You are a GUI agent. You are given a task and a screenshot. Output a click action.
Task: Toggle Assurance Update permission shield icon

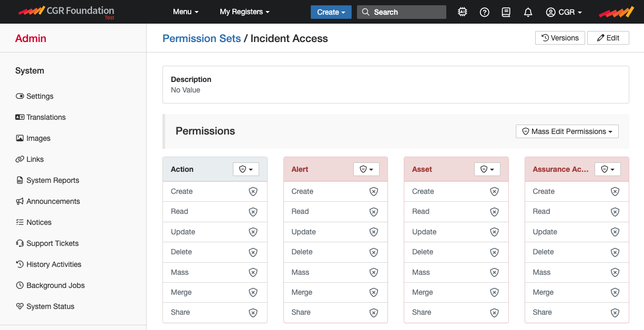pyautogui.click(x=615, y=232)
